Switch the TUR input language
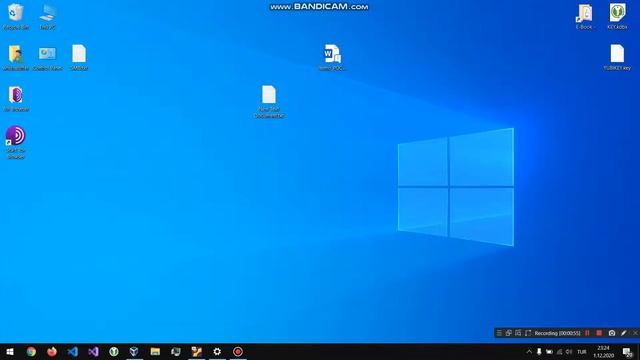 click(x=582, y=351)
